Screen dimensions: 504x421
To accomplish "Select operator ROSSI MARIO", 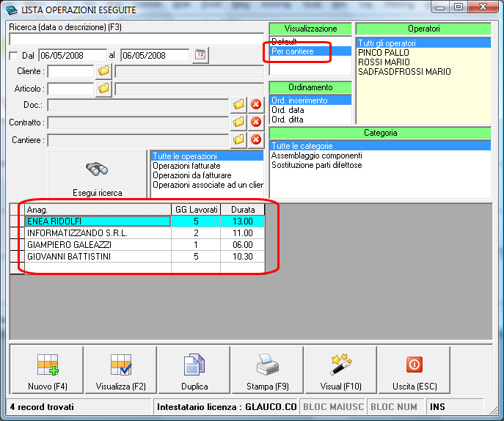I will coord(423,62).
